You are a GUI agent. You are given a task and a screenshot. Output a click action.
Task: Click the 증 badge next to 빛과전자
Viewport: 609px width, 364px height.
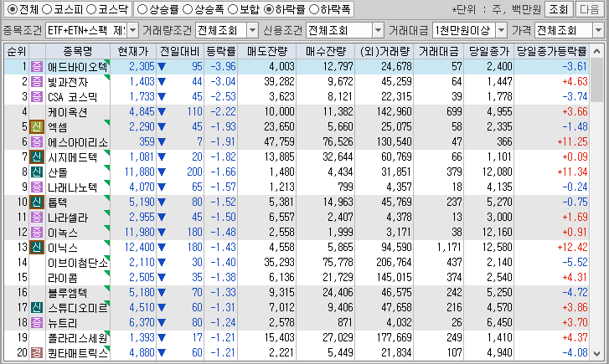coord(37,82)
